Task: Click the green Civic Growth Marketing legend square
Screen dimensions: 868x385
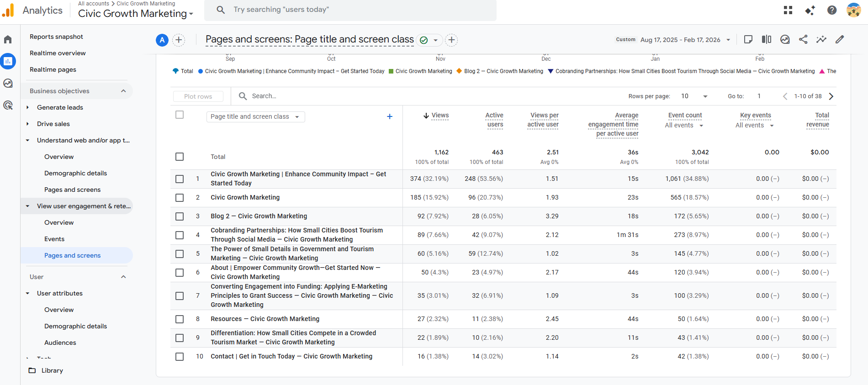Action: tap(391, 71)
